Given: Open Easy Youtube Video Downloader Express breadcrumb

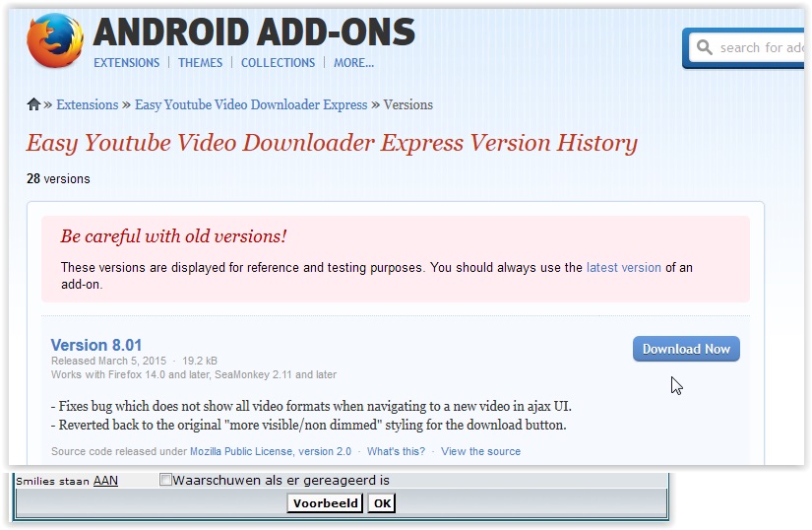Looking at the screenshot, I should pyautogui.click(x=251, y=104).
